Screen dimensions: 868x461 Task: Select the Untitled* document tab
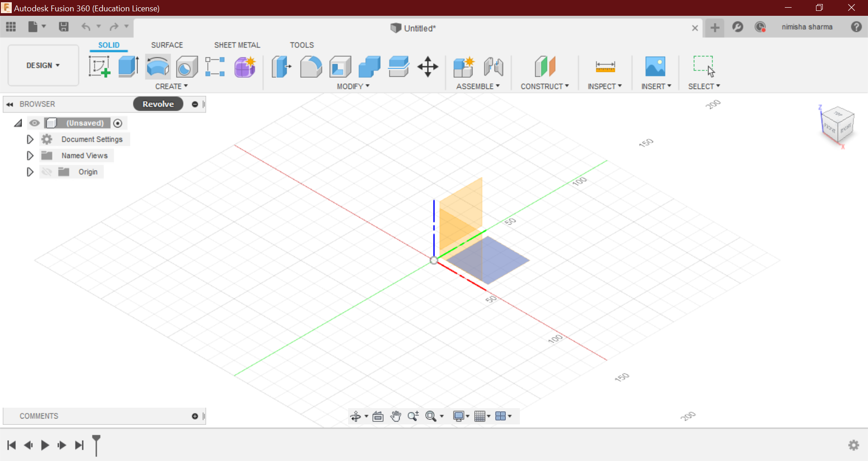click(x=413, y=28)
